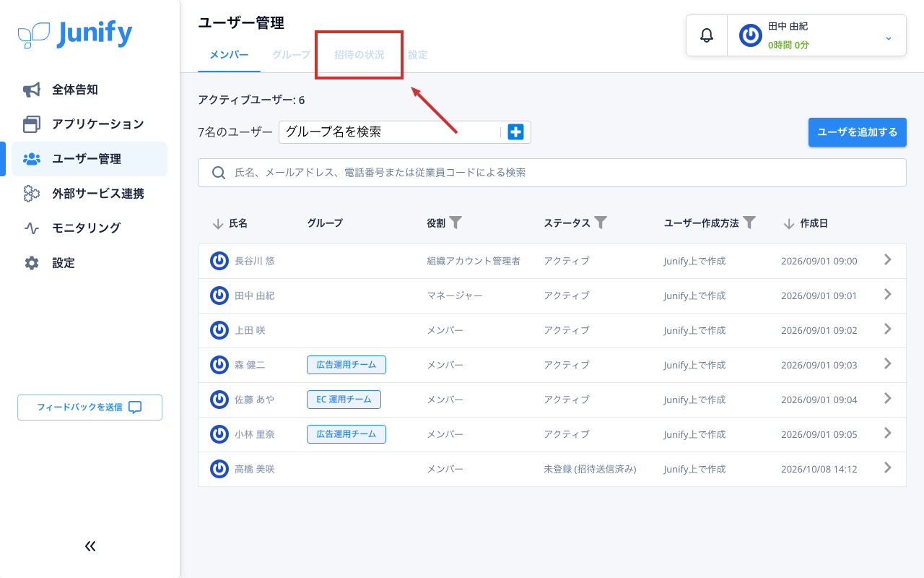Image resolution: width=924 pixels, height=578 pixels.
Task: Sort by 作成日 using the arrow icon
Action: (x=789, y=224)
